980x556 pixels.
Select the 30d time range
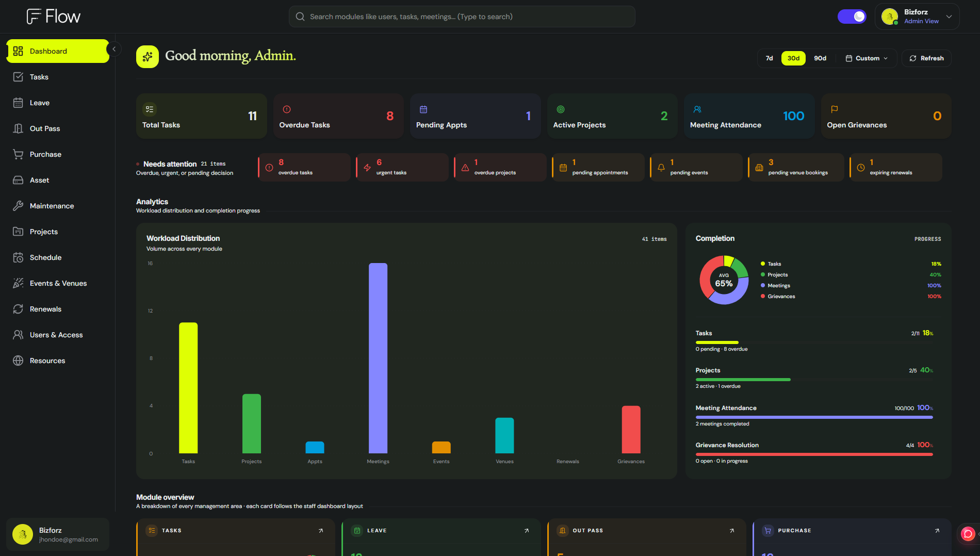(x=793, y=58)
